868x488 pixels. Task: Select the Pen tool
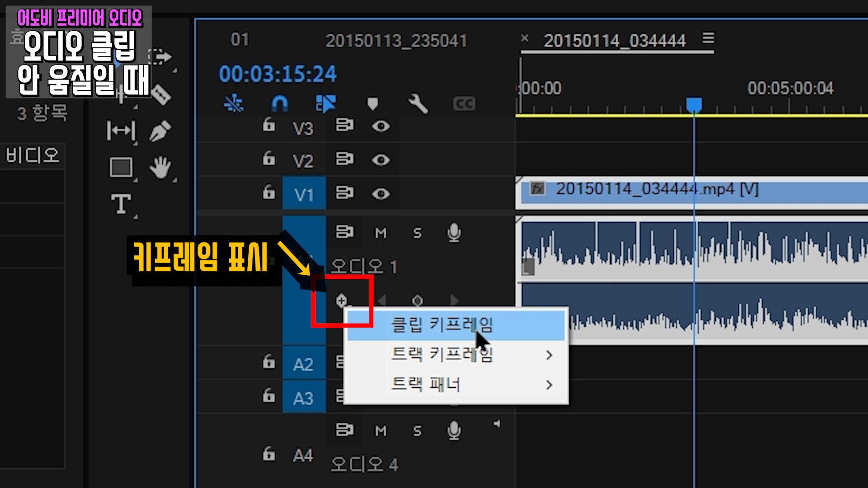[x=160, y=131]
